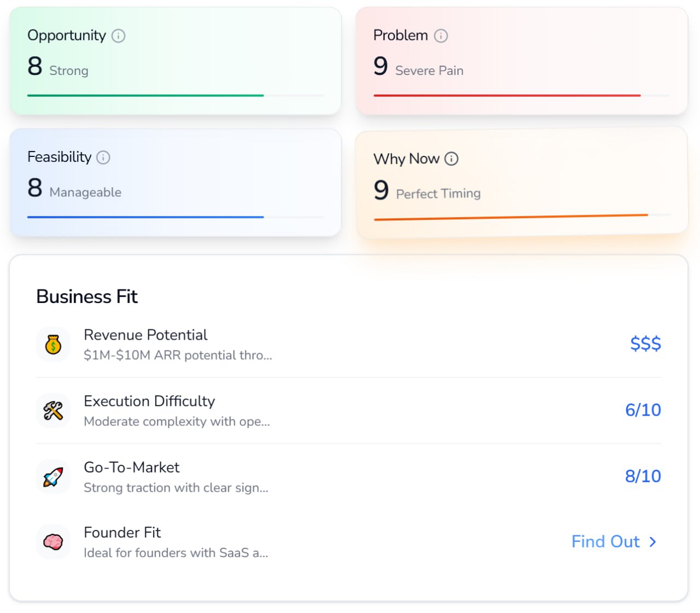The width and height of the screenshot is (700, 613).
Task: Click the red Problem score bar
Action: coord(506,96)
